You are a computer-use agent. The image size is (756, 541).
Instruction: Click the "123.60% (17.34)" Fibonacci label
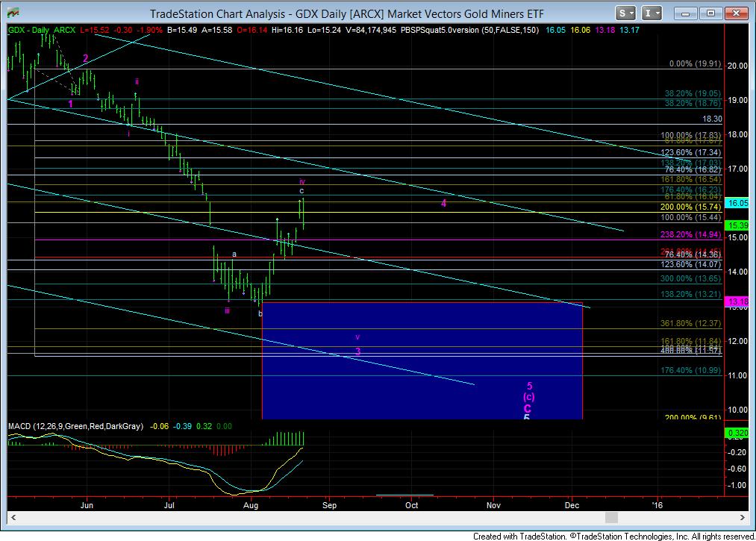point(691,152)
